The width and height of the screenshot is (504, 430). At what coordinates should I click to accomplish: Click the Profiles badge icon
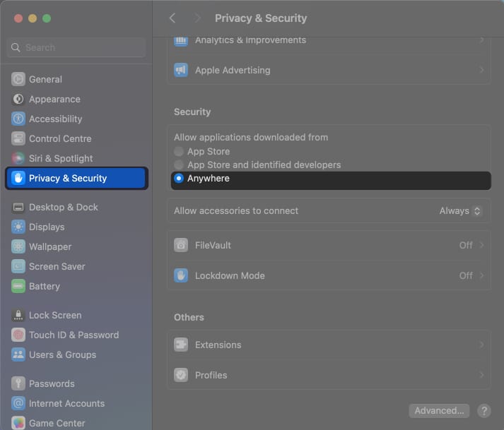pos(181,375)
